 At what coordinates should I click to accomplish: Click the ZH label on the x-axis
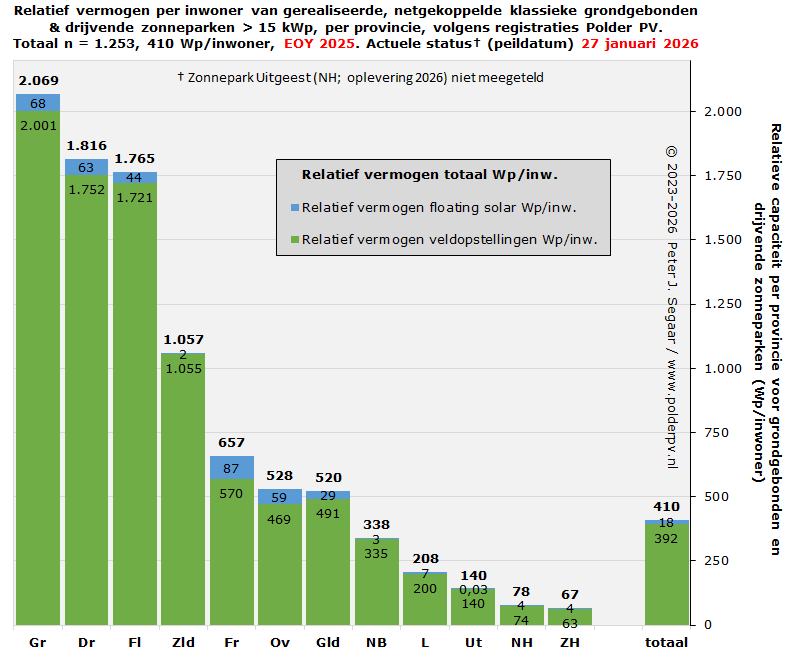click(570, 642)
